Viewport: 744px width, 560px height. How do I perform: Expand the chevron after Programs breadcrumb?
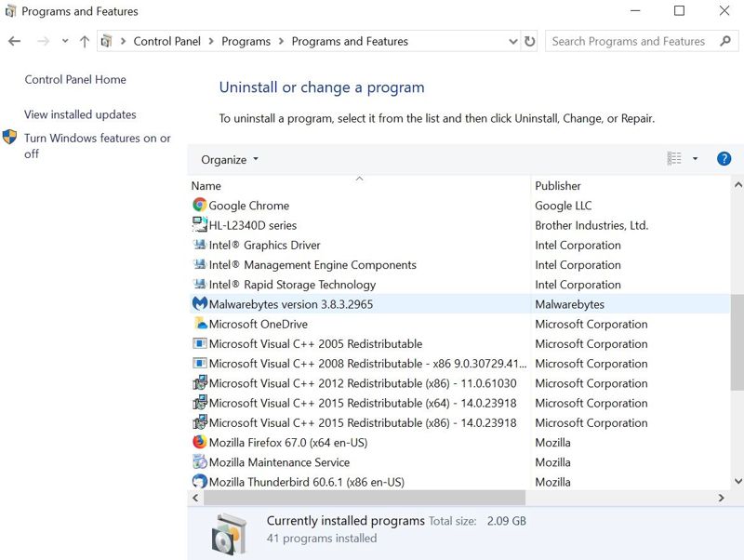click(281, 41)
